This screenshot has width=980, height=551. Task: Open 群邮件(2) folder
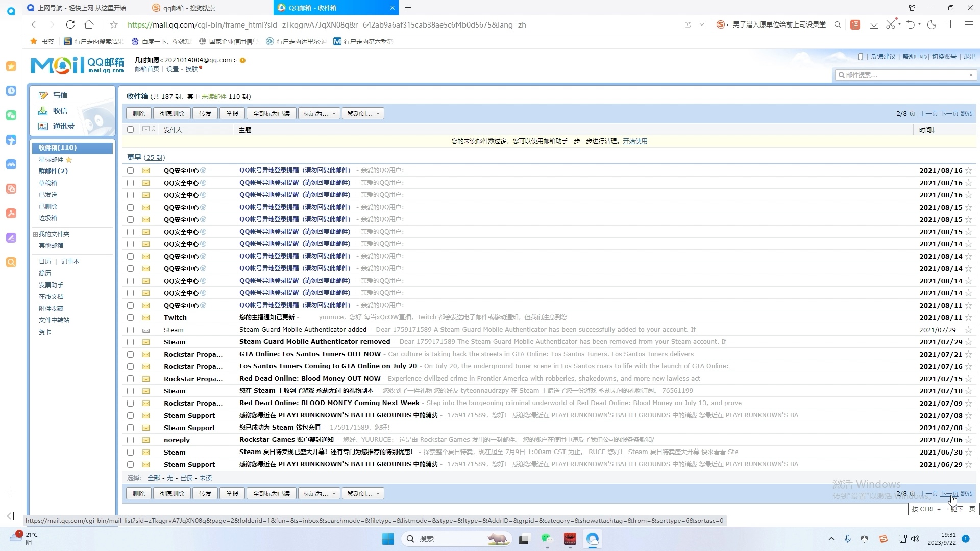[53, 171]
